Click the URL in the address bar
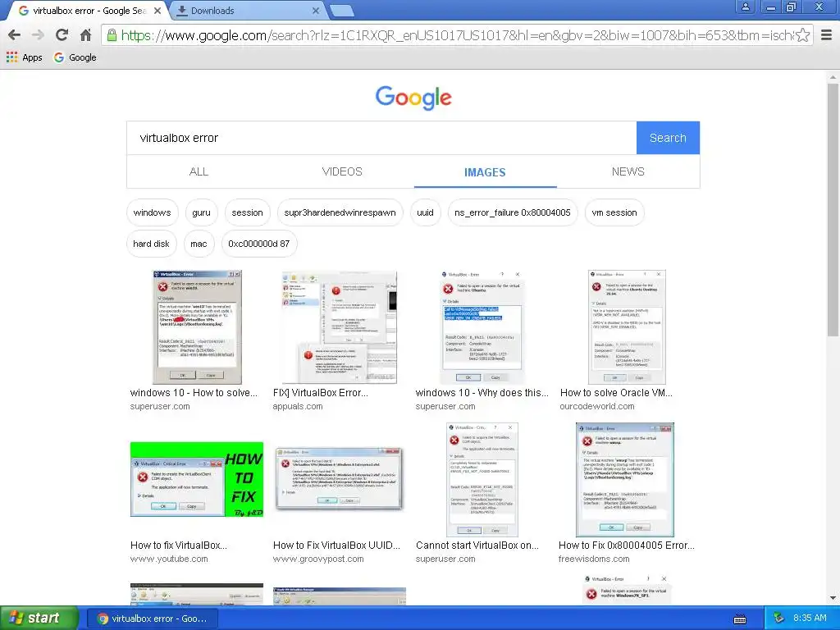The image size is (840, 630). coord(458,35)
